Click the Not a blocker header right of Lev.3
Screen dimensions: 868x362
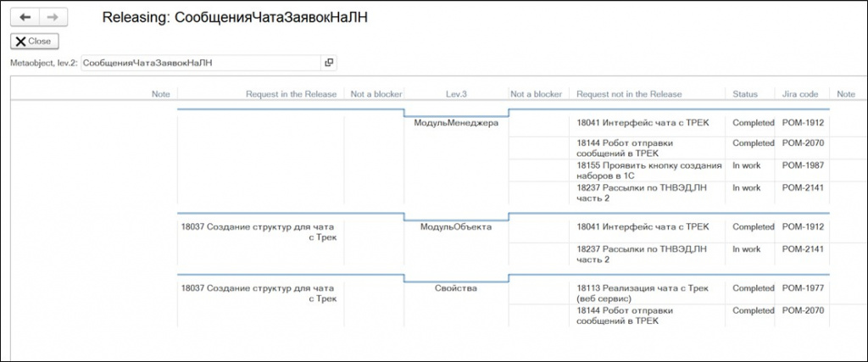(537, 94)
